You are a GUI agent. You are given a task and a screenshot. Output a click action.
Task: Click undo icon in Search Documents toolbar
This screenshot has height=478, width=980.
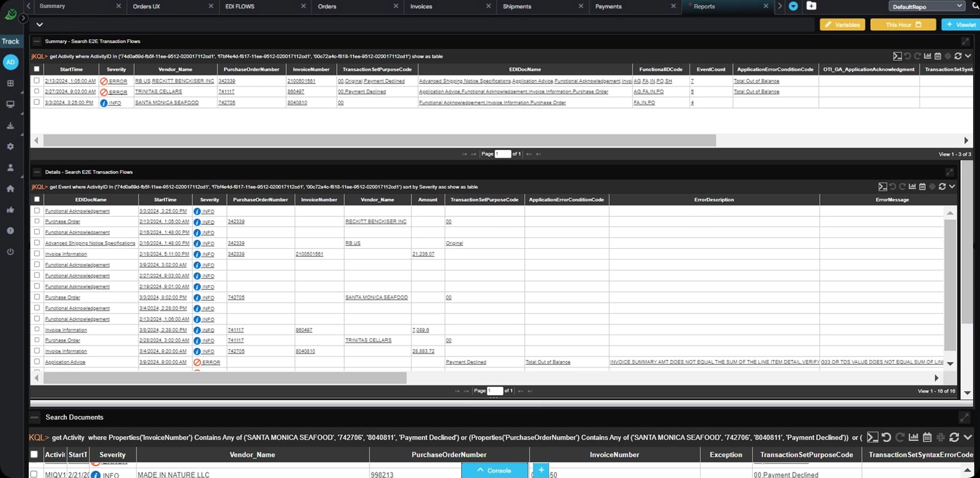point(886,437)
